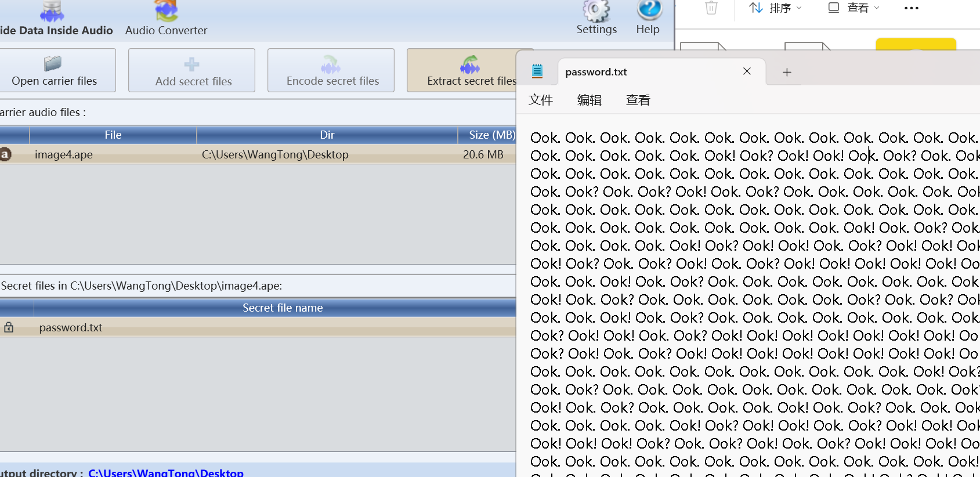Viewport: 980px width, 477px height.
Task: Click the C:\Users\WangTong\Desktop directory cell
Action: [275, 154]
